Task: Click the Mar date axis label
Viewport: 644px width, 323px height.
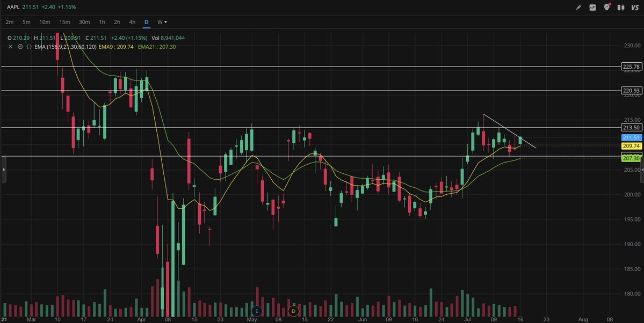Action: point(31,319)
